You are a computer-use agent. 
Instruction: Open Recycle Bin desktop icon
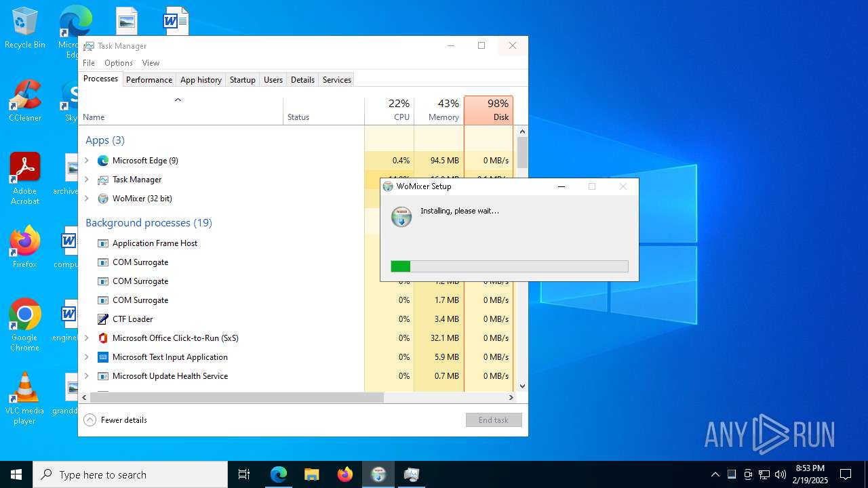(x=25, y=28)
